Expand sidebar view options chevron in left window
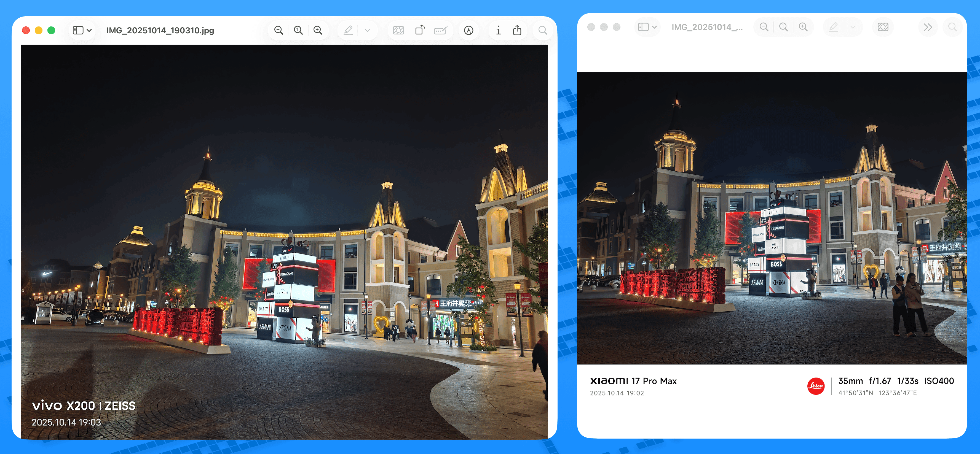This screenshot has width=980, height=454. coord(89,30)
